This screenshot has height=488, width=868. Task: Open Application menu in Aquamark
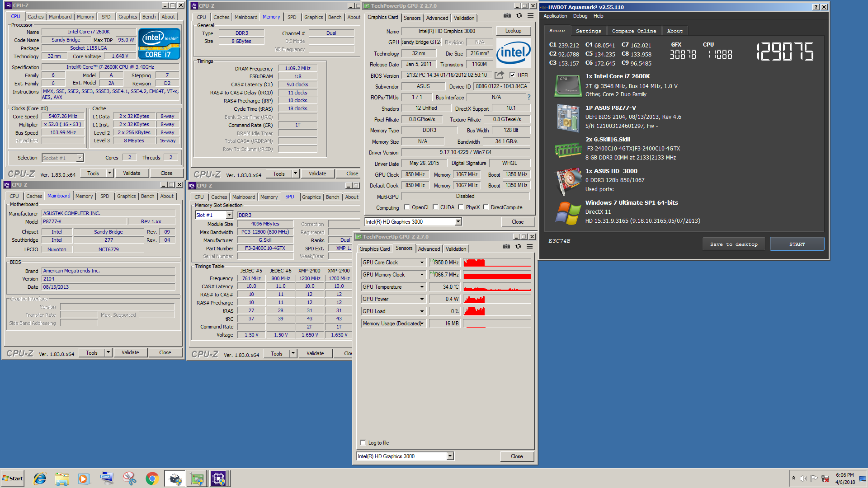(555, 16)
